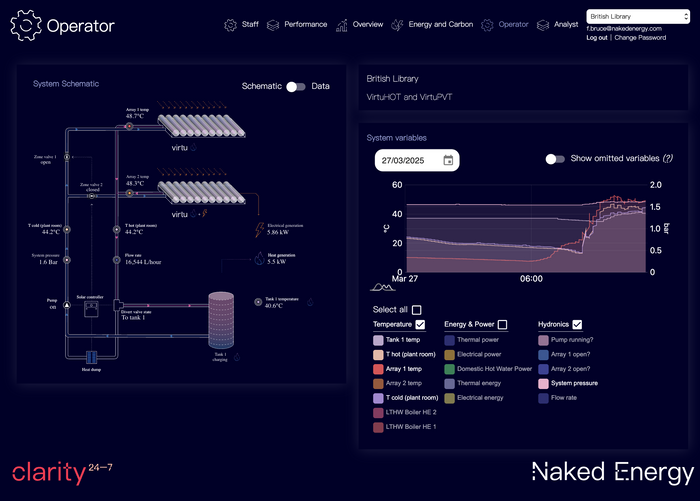Image resolution: width=700 pixels, height=501 pixels.
Task: Click the Array 2 temp sensor node
Action: 129,193
